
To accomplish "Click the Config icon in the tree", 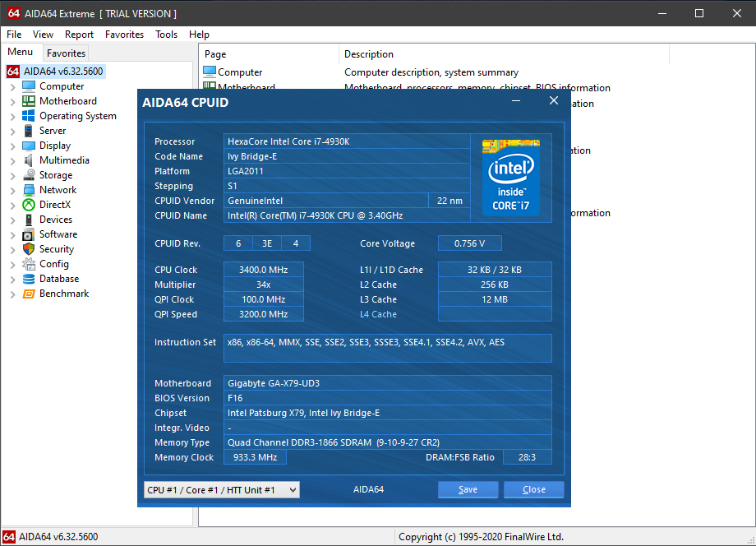I will [29, 264].
